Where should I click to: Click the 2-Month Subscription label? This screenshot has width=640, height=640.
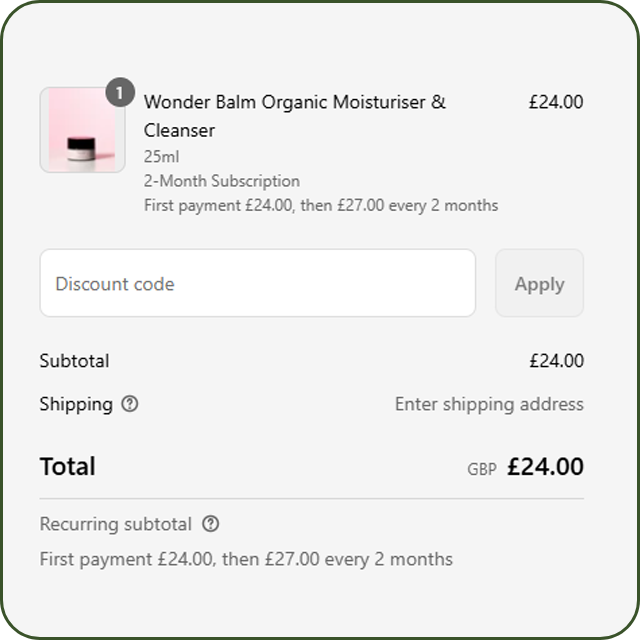221,181
